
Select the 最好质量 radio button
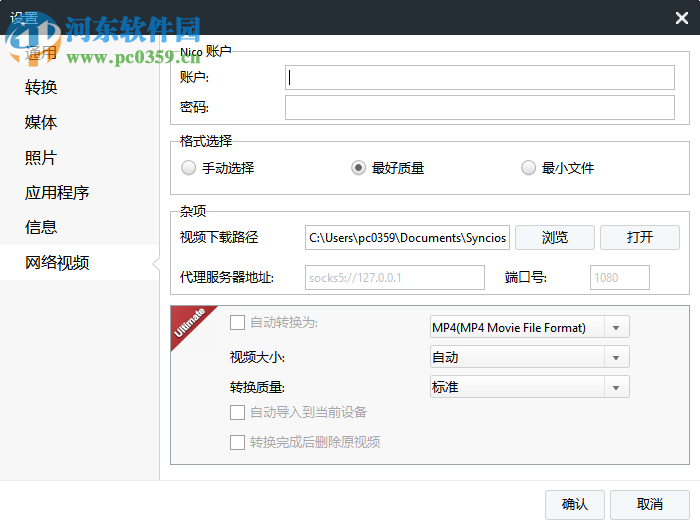point(358,168)
